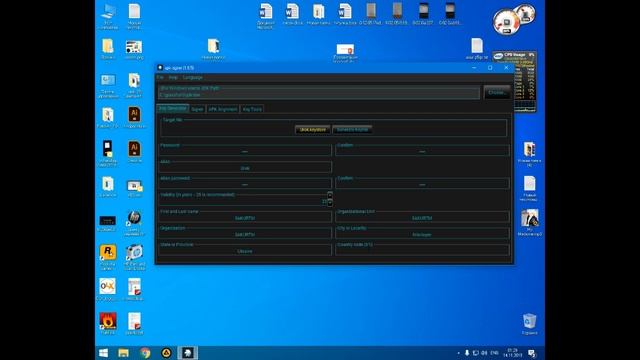Screen dimensions: 640x360
Task: Show hidden tray icons chevron
Action: tap(458, 353)
